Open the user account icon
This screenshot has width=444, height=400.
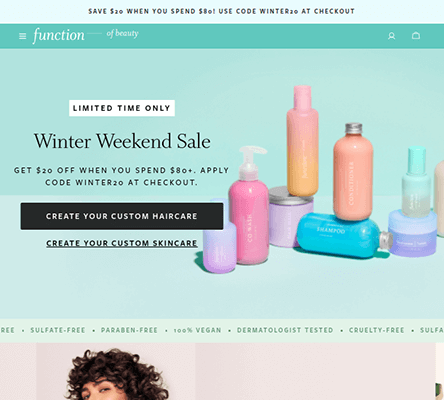(391, 36)
